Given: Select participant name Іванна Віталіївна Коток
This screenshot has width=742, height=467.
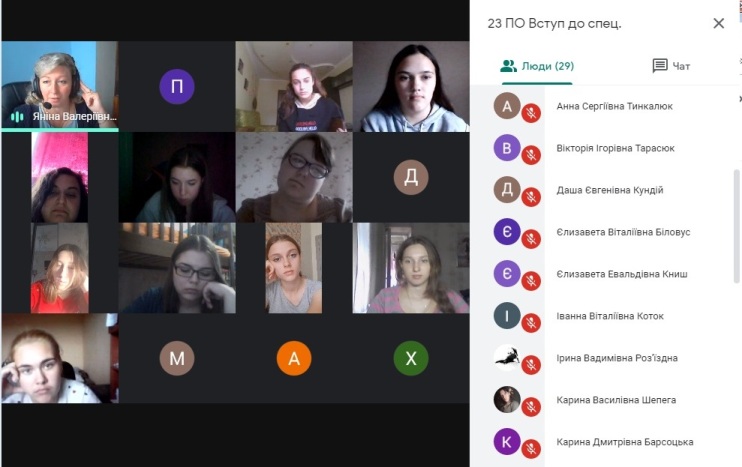Looking at the screenshot, I should pyautogui.click(x=610, y=316).
